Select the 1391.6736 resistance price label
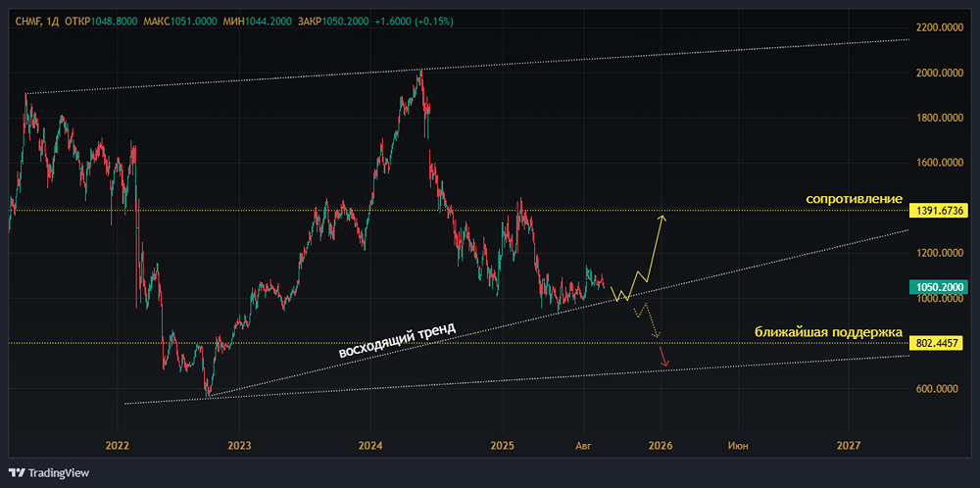The width and height of the screenshot is (980, 488). (x=940, y=211)
